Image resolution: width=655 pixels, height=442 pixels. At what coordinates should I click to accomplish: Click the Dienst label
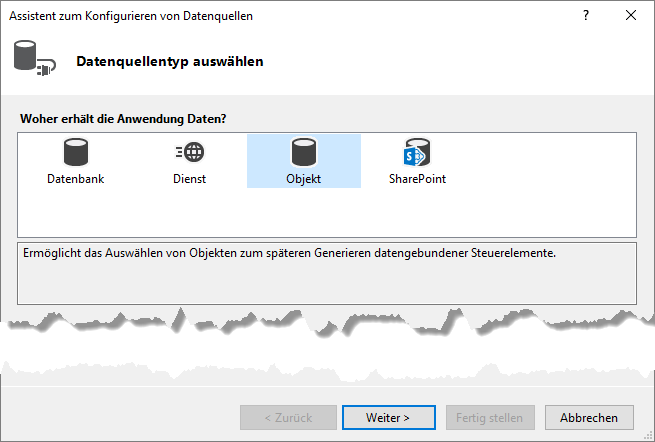tap(190, 179)
